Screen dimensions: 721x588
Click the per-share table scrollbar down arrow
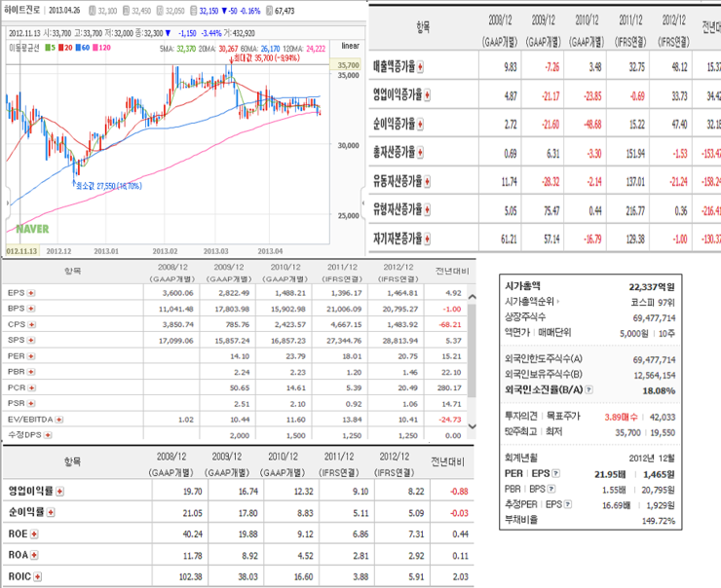472,425
